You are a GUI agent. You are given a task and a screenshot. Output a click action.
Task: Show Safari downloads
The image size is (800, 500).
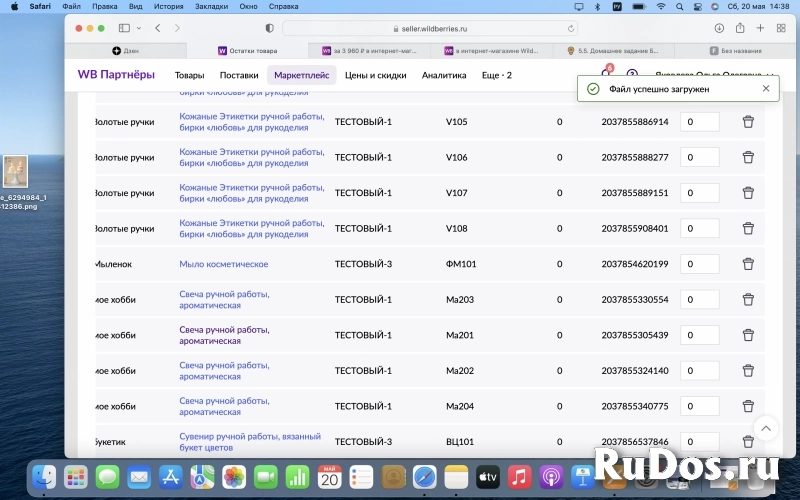click(719, 28)
